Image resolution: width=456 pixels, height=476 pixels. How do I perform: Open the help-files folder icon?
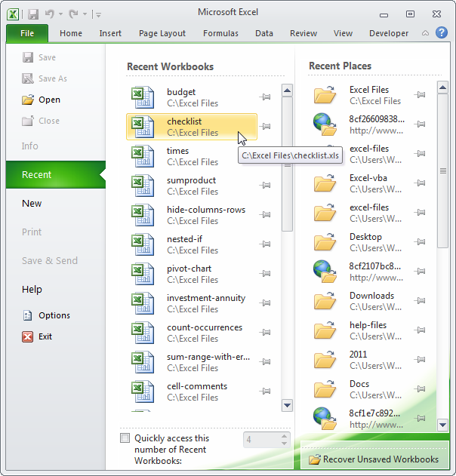click(x=325, y=330)
